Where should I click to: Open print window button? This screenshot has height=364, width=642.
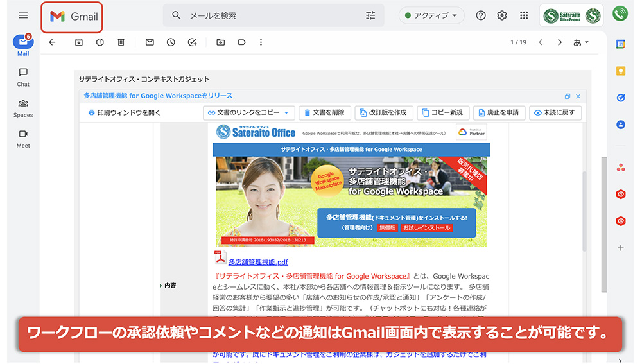click(125, 112)
